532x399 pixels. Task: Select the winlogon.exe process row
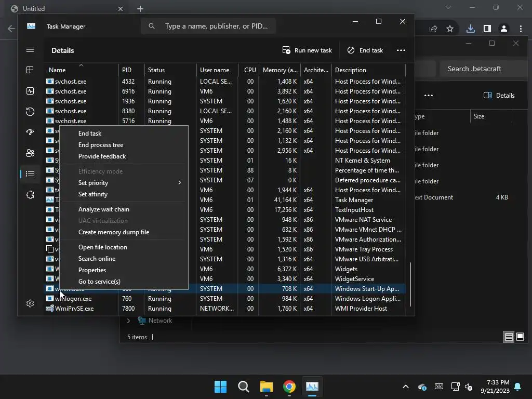[224, 299]
